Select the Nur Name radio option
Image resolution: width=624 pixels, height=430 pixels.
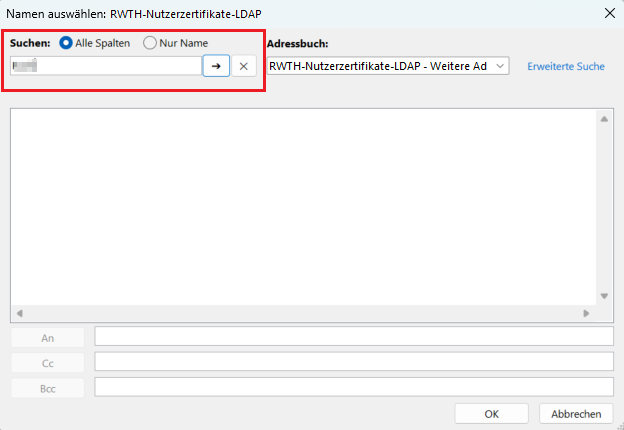click(150, 44)
